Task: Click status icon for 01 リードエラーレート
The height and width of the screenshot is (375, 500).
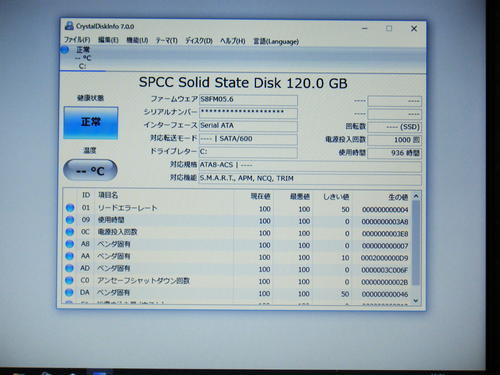Action: (70, 208)
